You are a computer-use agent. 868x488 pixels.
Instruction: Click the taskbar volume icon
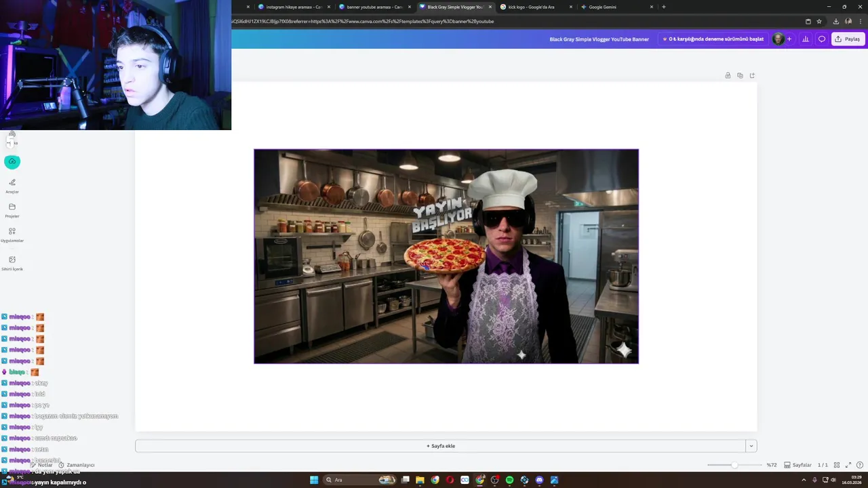(x=833, y=480)
